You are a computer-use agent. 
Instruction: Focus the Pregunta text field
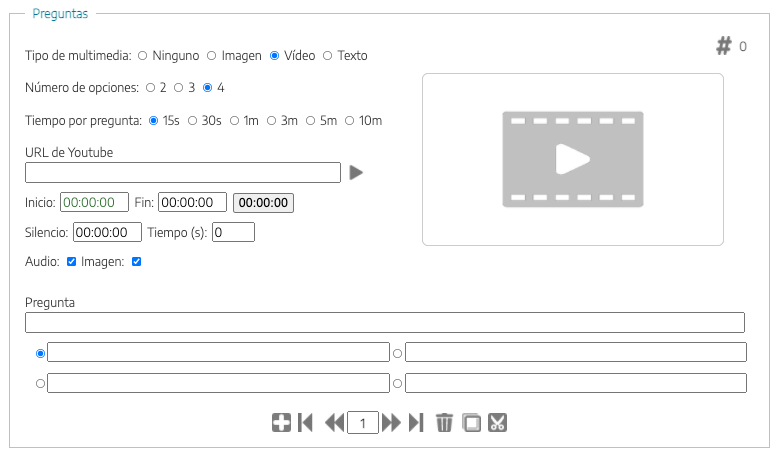pos(385,323)
